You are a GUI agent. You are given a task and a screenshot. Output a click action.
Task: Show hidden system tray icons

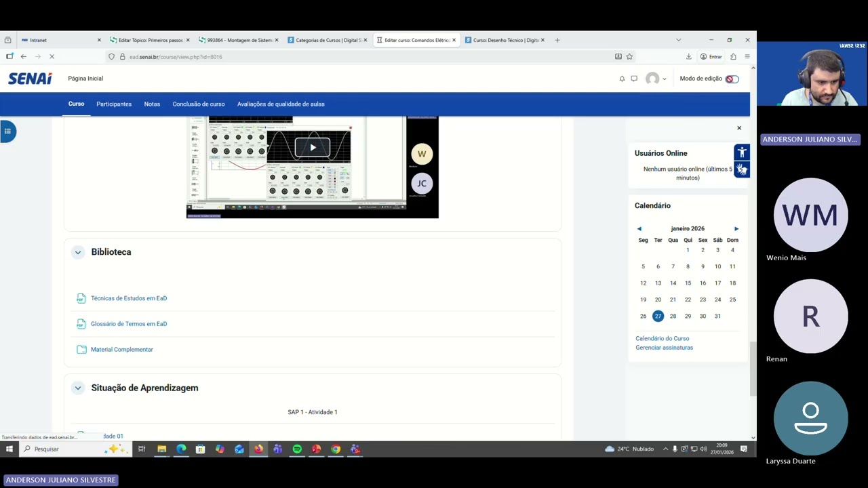665,449
